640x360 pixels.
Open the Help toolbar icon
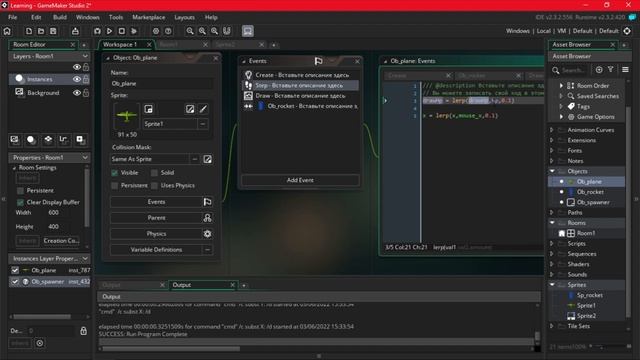click(168, 31)
